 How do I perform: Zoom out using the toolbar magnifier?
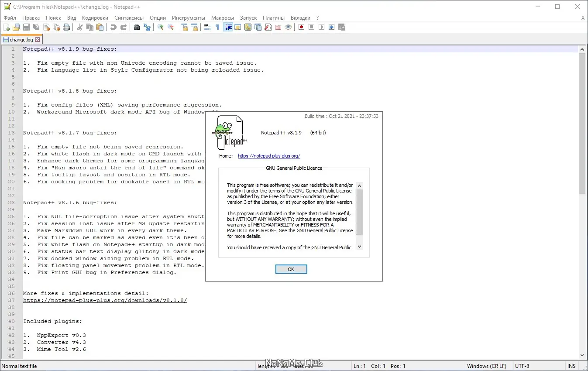point(171,27)
